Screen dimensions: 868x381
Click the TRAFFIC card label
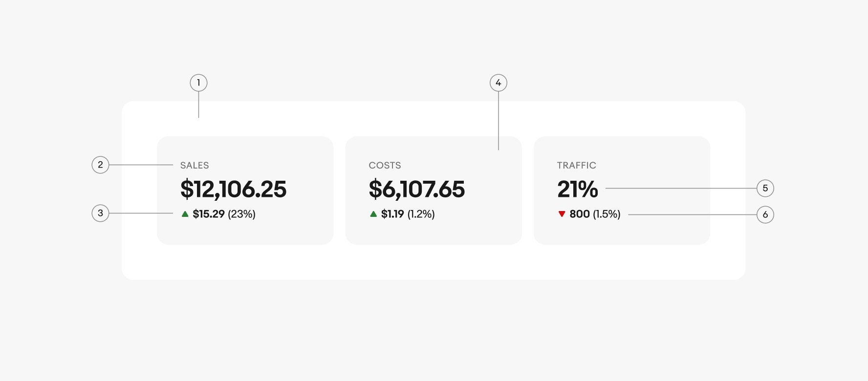tap(576, 166)
